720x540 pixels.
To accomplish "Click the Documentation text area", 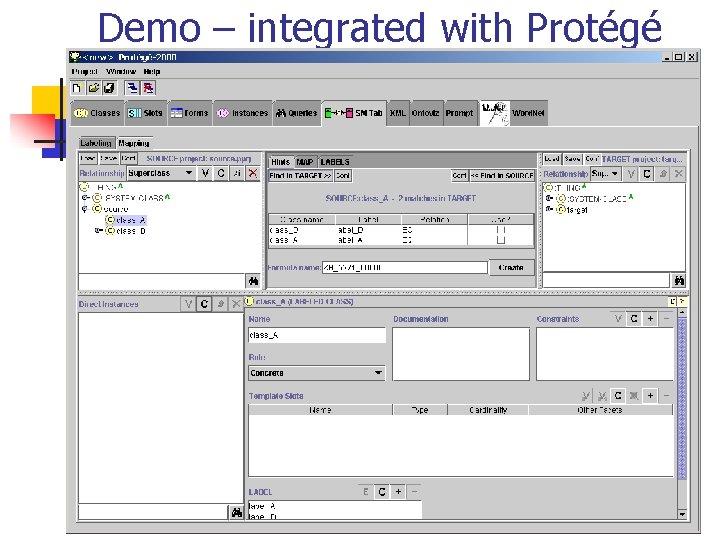I will tap(461, 354).
